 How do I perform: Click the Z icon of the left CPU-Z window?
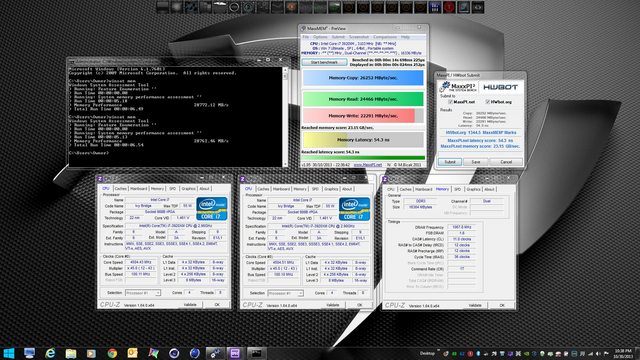(100, 179)
